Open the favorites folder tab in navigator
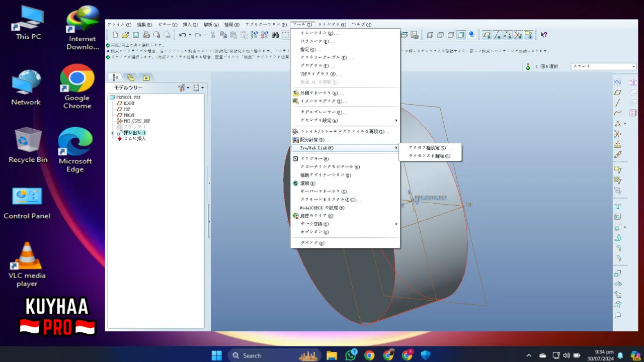Screen dimensions: 644x362 point(146,77)
